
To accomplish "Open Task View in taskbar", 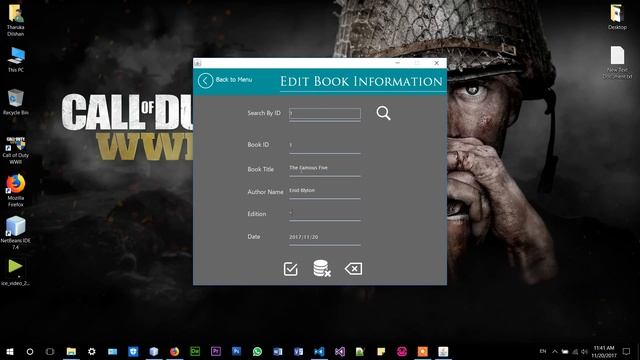I will coord(50,351).
